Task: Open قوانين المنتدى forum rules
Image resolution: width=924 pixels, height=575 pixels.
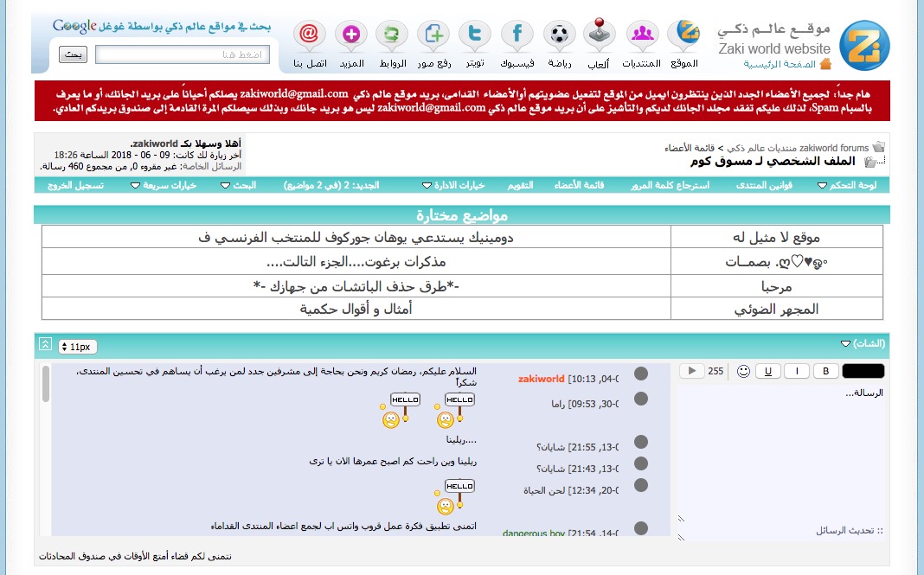Action: (x=764, y=185)
